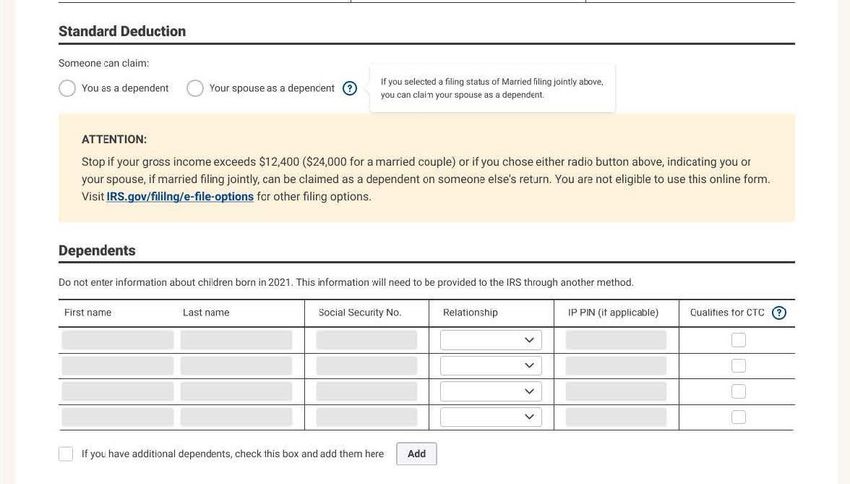The image size is (850, 484).
Task: Open help icon next to spouse dependent option
Action: coord(350,88)
